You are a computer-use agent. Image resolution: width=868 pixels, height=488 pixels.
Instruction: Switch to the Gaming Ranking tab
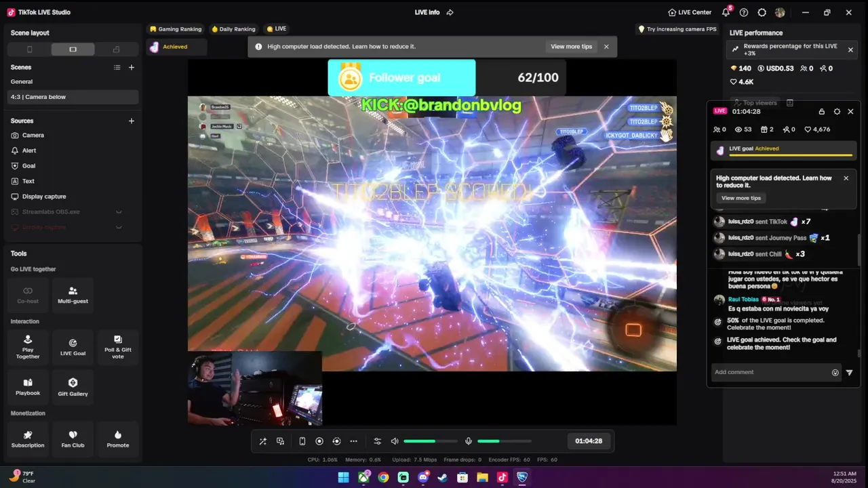(x=176, y=29)
